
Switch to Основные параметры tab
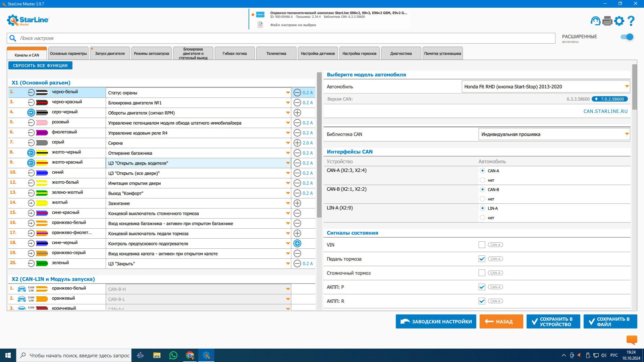tap(68, 54)
